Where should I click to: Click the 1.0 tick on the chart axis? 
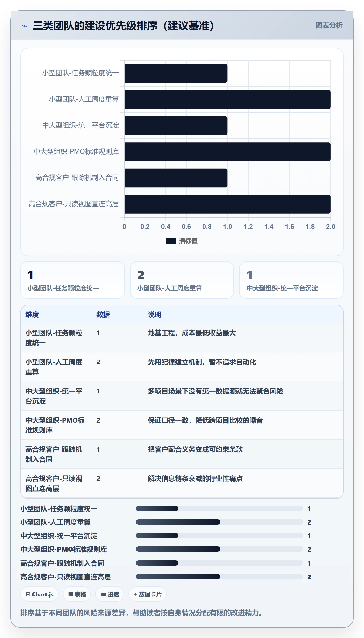pyautogui.click(x=227, y=227)
